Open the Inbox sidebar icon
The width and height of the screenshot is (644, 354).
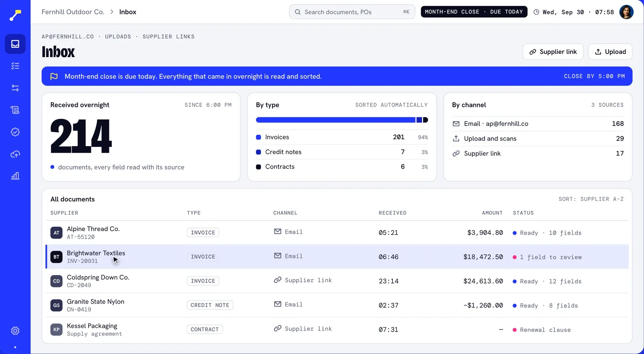(15, 44)
